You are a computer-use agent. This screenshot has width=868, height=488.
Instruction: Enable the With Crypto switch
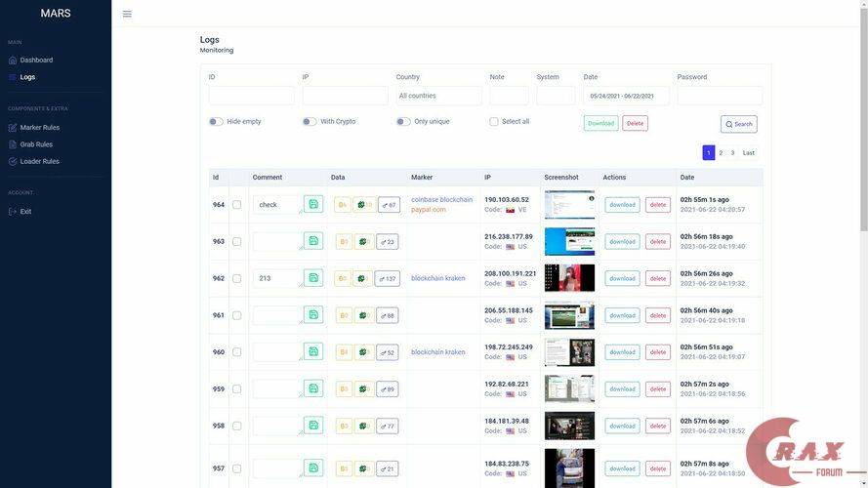(x=310, y=122)
